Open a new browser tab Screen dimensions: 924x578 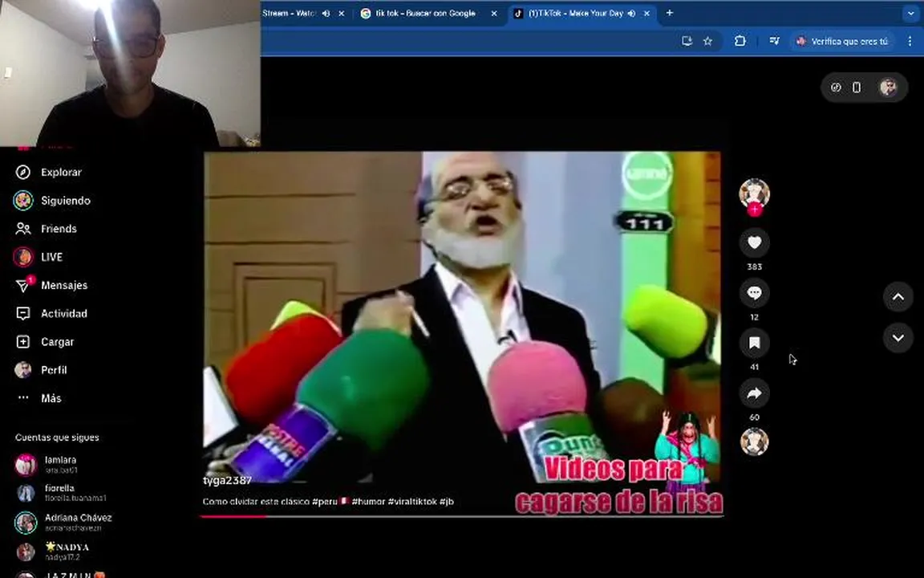pos(670,13)
